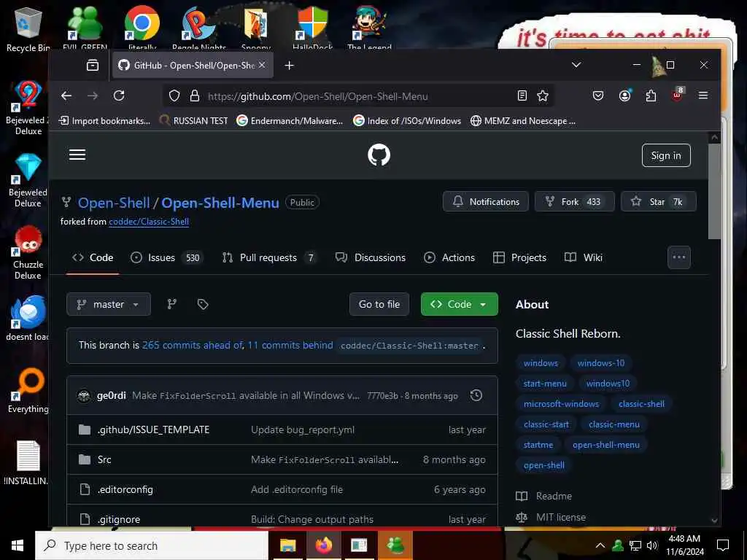Screen dimensions: 747x560
Task: Open GitHub hamburger navigation menu
Action: (x=77, y=155)
